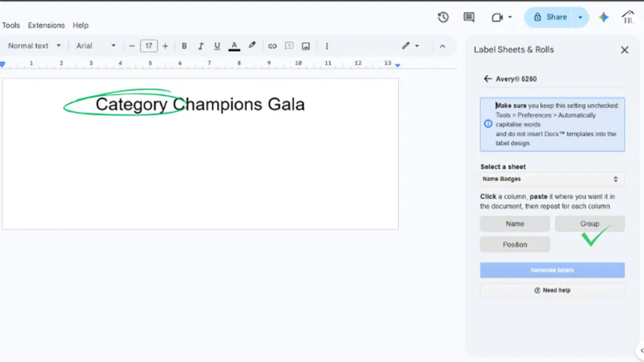Image resolution: width=644 pixels, height=362 pixels.
Task: Go back from Avery 5260 arrow
Action: coord(488,79)
